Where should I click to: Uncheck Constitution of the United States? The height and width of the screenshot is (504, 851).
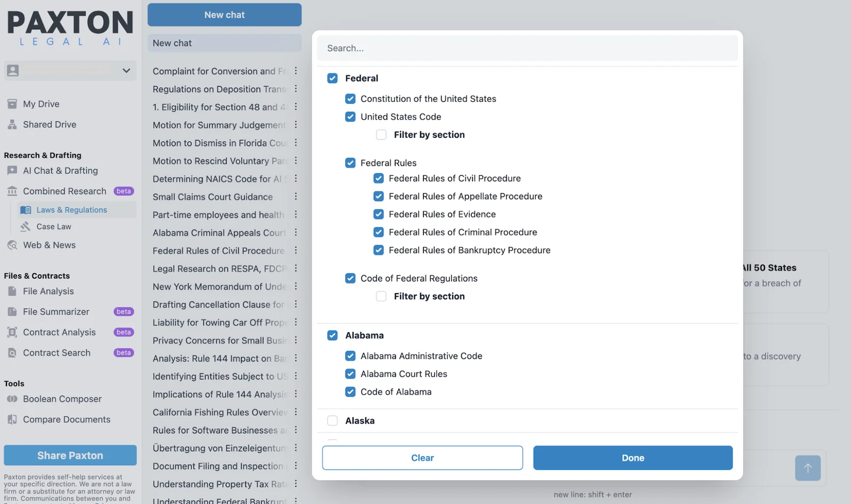point(350,99)
